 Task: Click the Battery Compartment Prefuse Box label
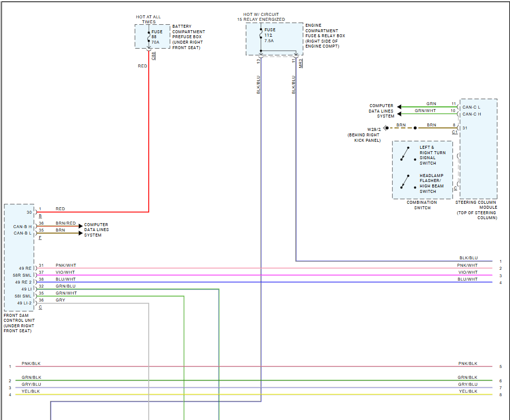pyautogui.click(x=188, y=37)
